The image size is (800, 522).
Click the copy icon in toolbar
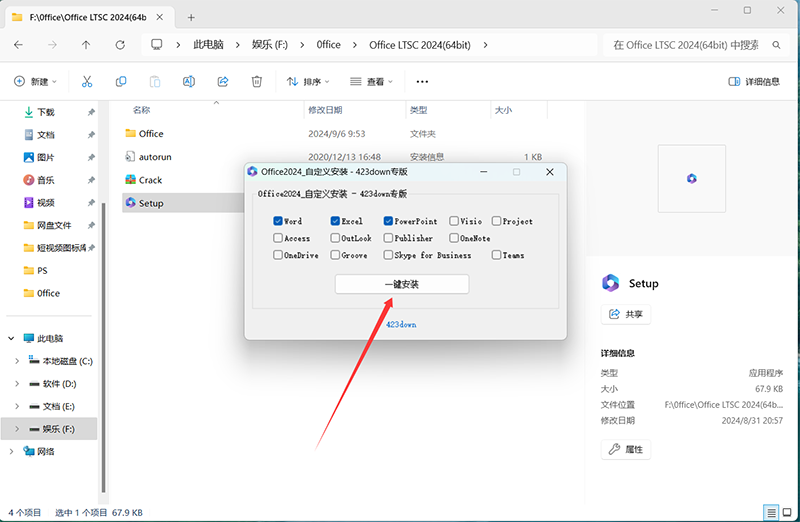tap(121, 81)
